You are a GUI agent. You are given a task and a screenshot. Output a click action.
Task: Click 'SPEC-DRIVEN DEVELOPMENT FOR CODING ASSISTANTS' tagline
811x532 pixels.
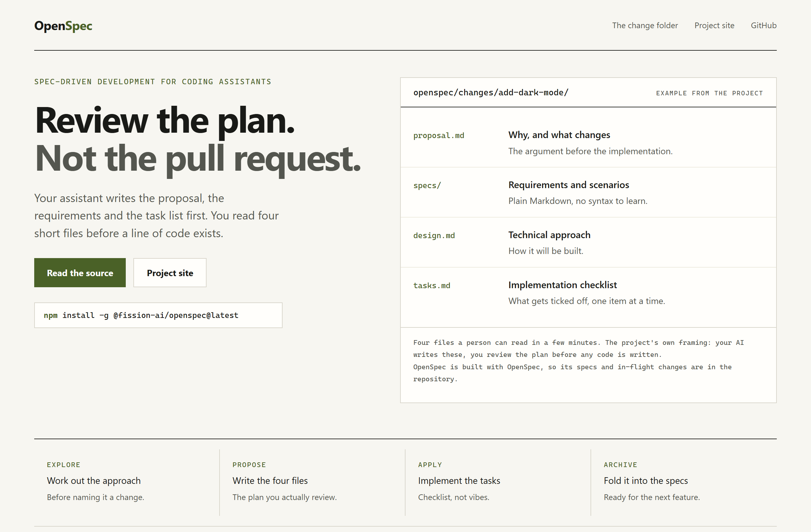point(153,82)
